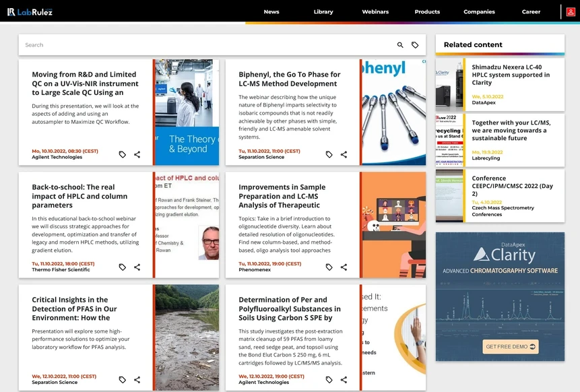Screen dimensions: 580x392
Task: Open 'Critical Insights in the Detection of PFAS'
Action: pos(74,308)
